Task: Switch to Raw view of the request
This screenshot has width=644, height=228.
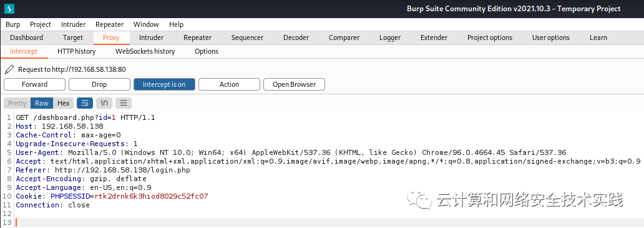Action: [41, 103]
